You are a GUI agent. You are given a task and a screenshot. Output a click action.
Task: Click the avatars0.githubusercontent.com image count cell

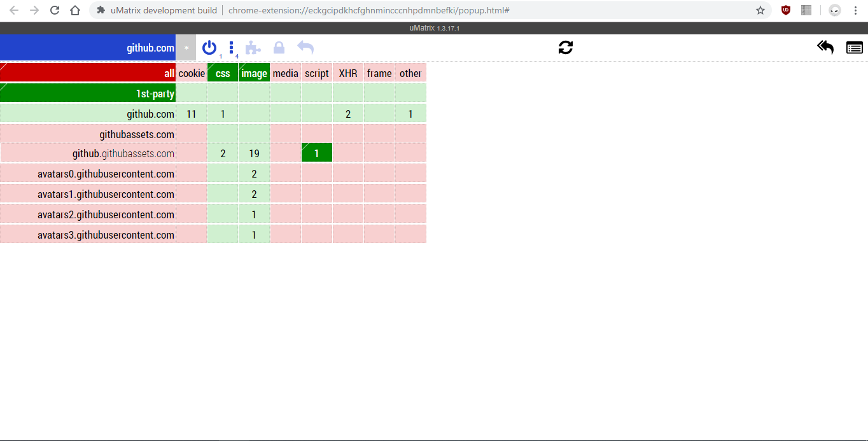(x=254, y=173)
